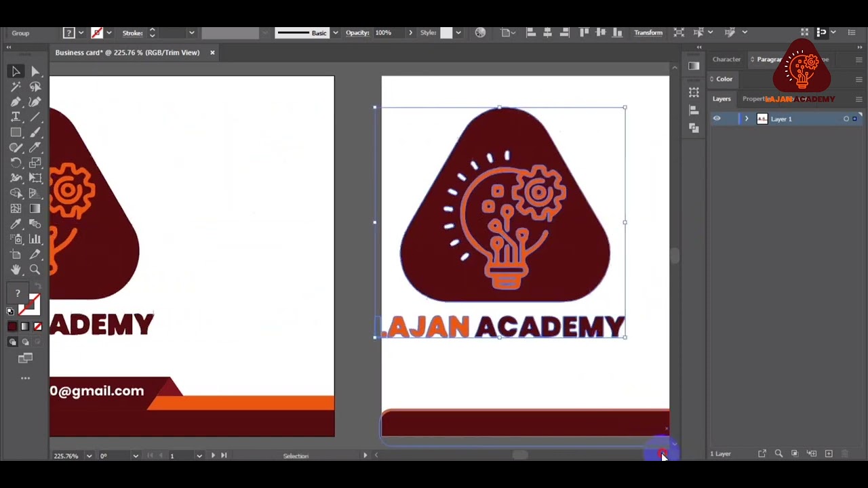Switch to the Character tab

click(726, 60)
